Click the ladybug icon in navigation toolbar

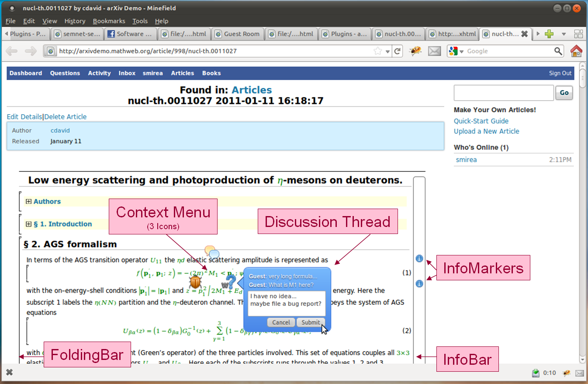point(415,51)
